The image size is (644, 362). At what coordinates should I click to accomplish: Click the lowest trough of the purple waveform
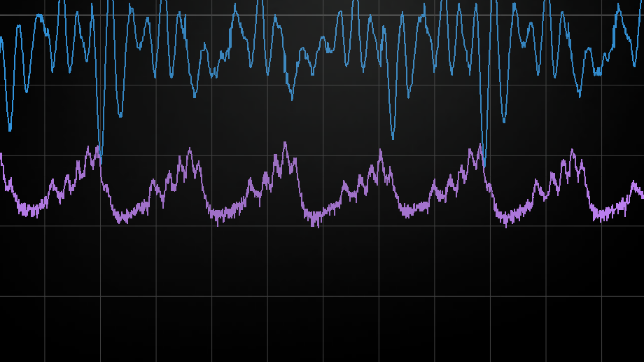point(318,226)
